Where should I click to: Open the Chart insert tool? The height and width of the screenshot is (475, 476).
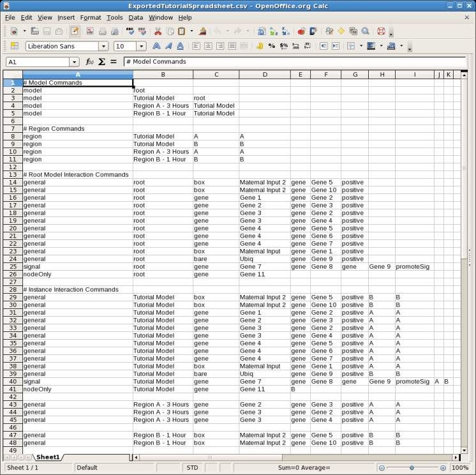pyautogui.click(x=299, y=31)
